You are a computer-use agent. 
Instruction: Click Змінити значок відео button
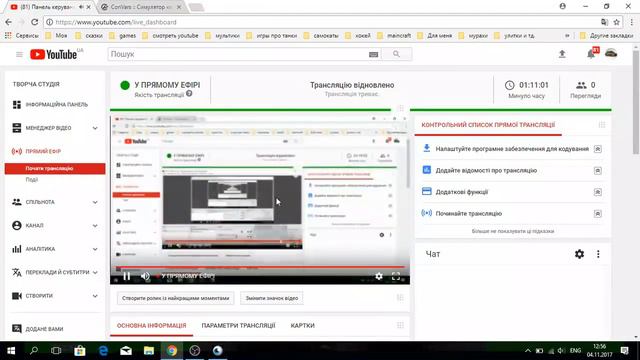pos(271,298)
